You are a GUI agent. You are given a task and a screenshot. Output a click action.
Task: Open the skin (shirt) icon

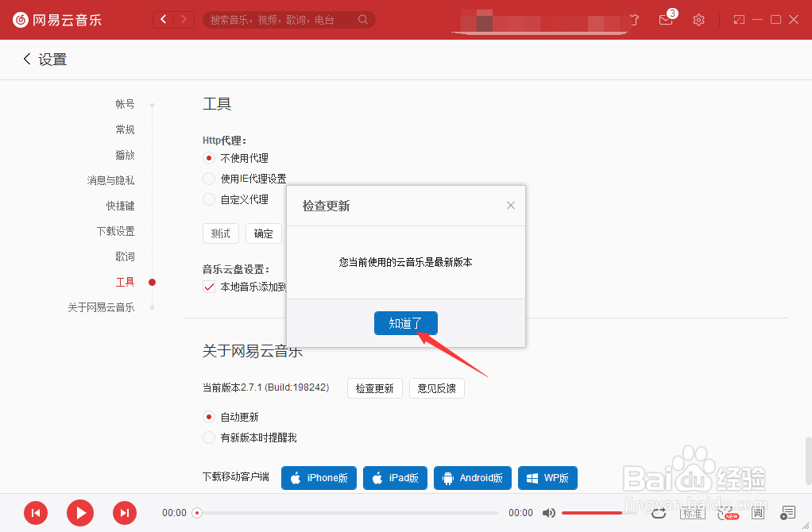coord(634,20)
